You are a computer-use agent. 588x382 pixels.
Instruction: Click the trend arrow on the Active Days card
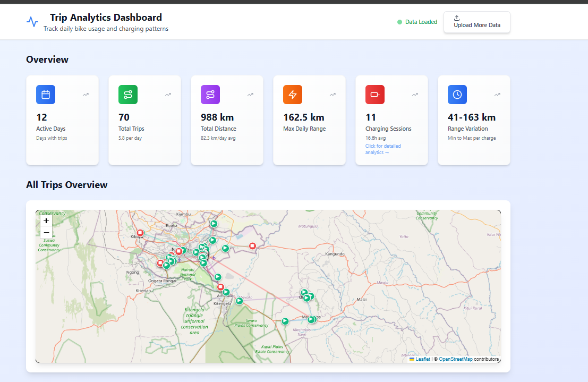[86, 94]
